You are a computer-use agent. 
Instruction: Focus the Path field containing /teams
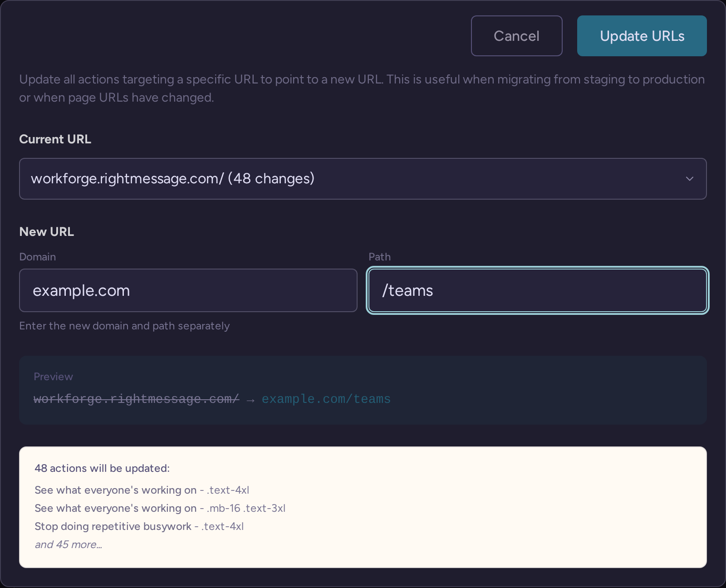(538, 290)
